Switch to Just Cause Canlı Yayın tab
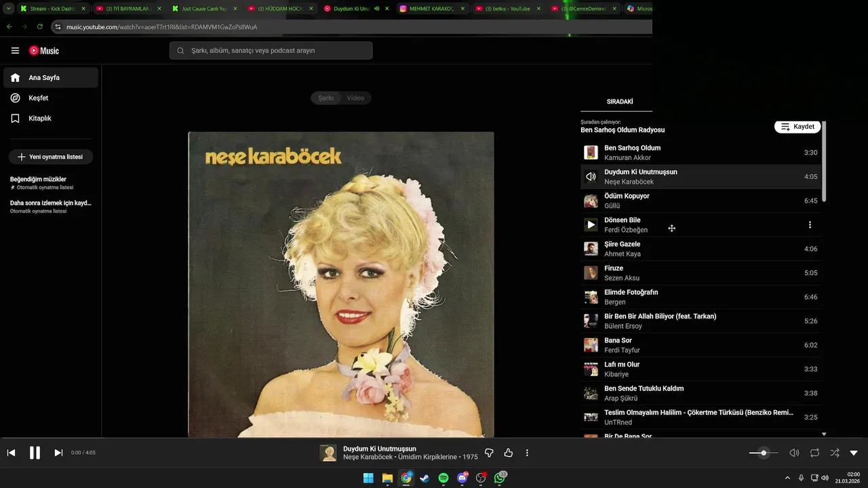The height and width of the screenshot is (488, 868). [x=203, y=9]
